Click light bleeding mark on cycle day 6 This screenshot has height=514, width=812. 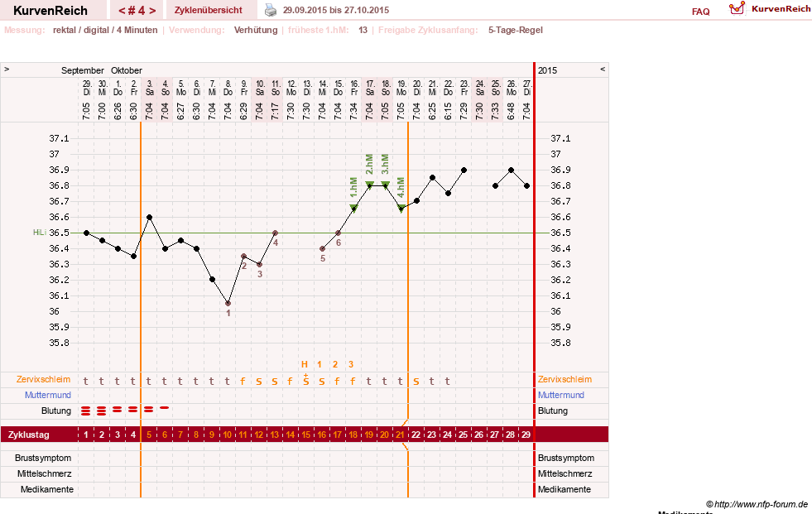(x=165, y=408)
